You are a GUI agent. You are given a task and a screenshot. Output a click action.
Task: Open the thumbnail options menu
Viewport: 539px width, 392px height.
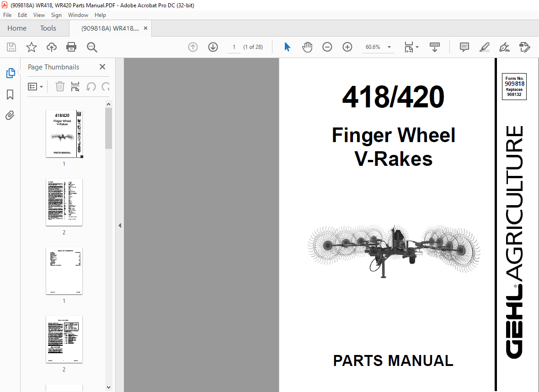36,86
